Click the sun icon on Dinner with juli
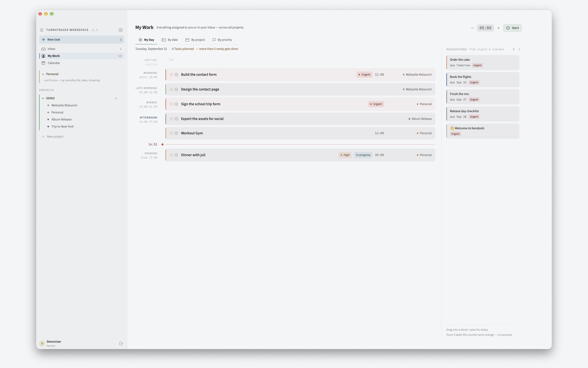The image size is (588, 368). [x=171, y=155]
